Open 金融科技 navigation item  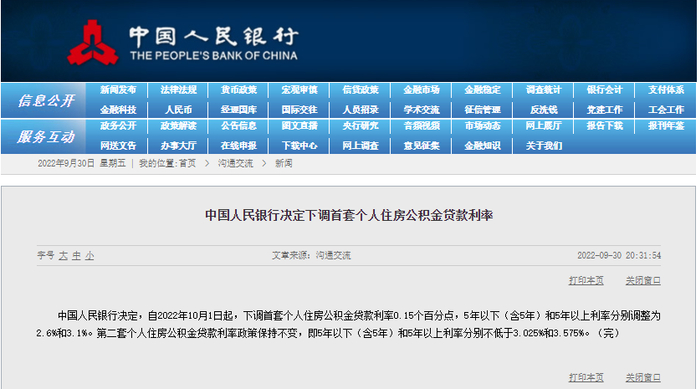(x=118, y=109)
